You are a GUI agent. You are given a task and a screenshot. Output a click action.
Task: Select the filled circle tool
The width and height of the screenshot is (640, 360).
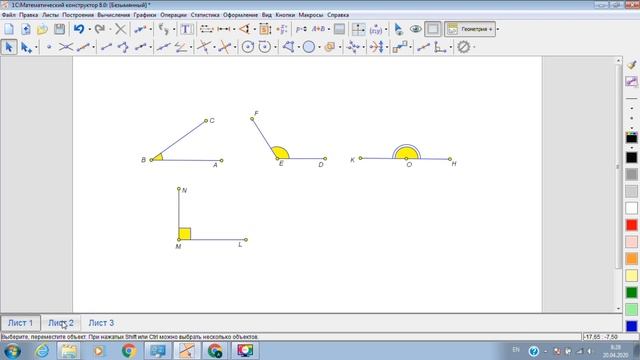309,47
